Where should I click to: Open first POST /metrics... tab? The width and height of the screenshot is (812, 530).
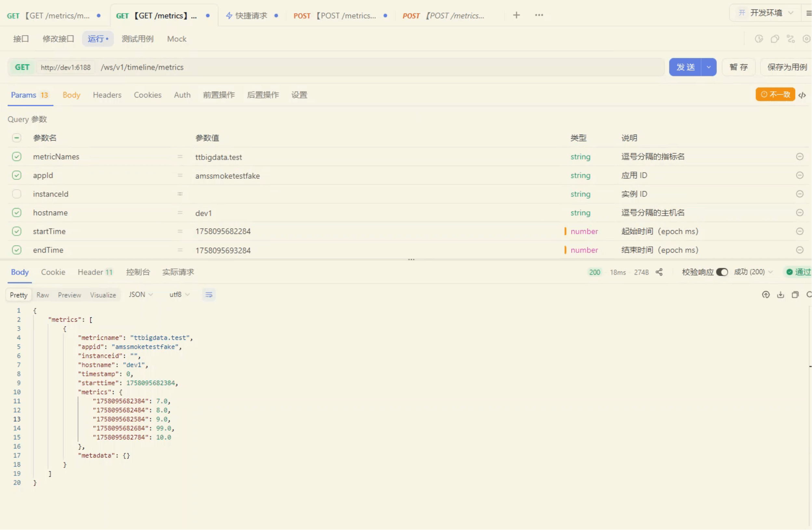(x=340, y=15)
